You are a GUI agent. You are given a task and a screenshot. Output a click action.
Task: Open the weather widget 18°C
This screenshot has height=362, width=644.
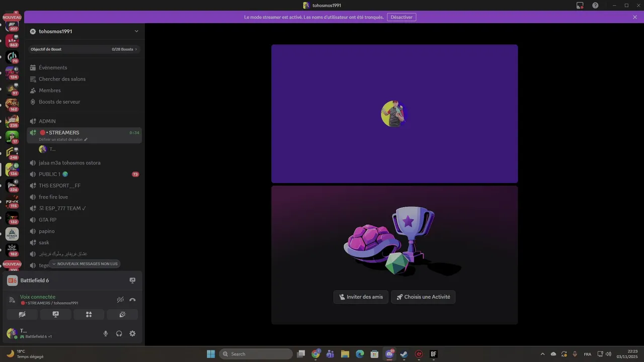click(x=25, y=354)
